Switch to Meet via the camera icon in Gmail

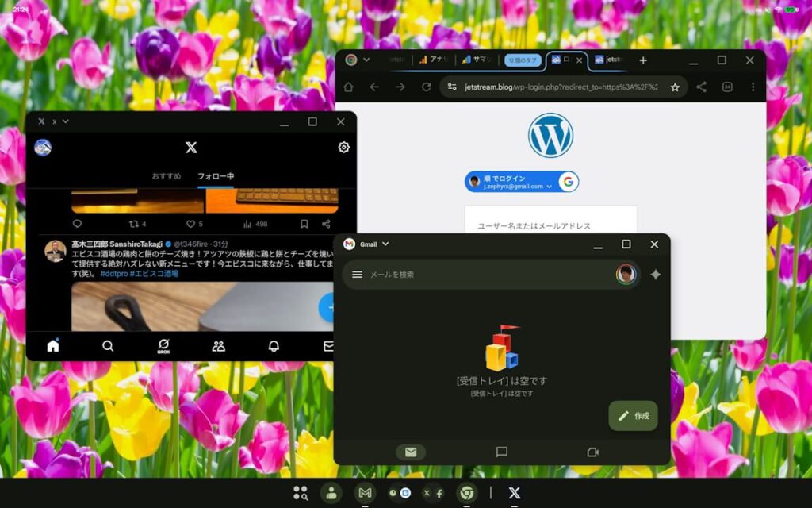(x=592, y=452)
